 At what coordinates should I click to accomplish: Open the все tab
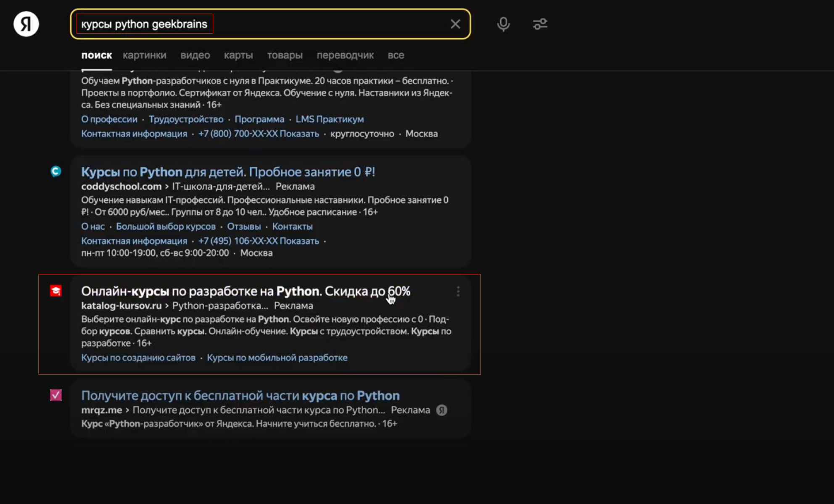[396, 55]
